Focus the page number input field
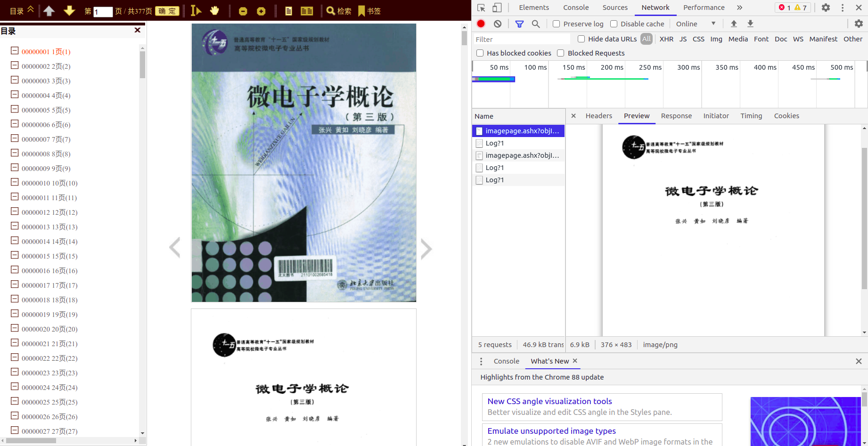 coord(103,12)
